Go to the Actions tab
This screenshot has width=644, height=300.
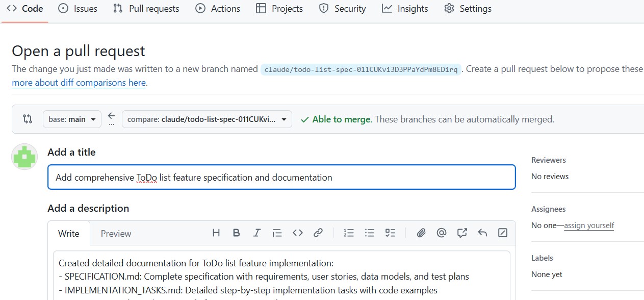coord(218,9)
